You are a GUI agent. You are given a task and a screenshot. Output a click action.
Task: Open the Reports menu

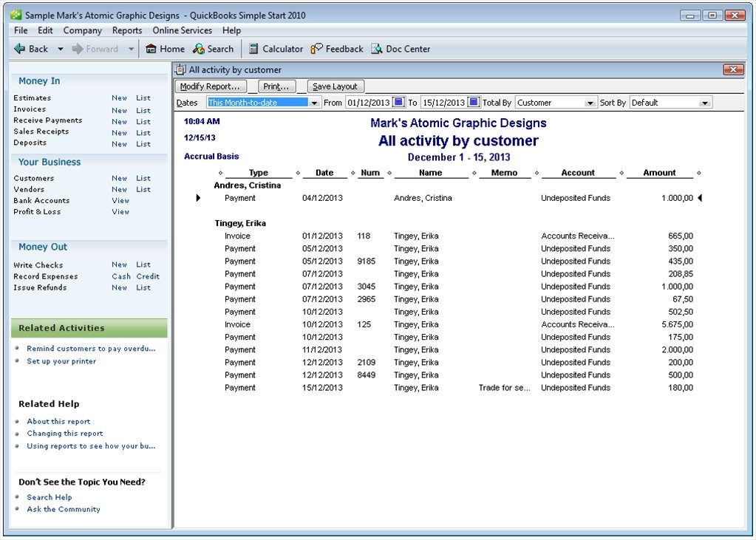127,30
